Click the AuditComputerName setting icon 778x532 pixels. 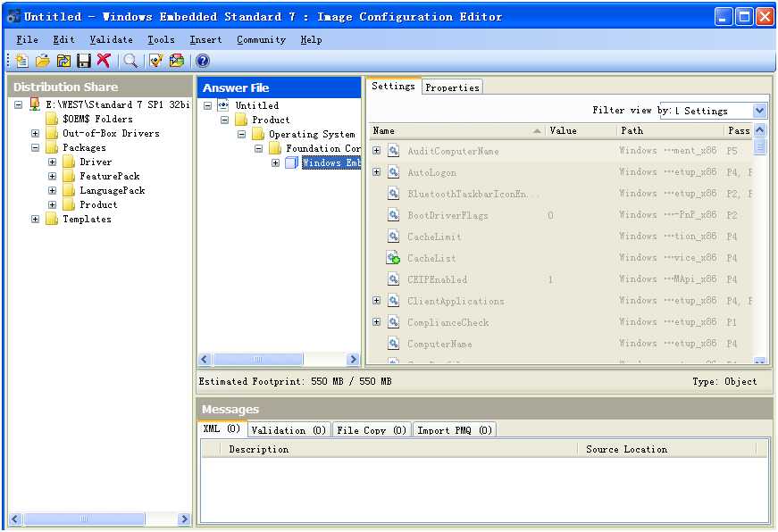click(393, 151)
